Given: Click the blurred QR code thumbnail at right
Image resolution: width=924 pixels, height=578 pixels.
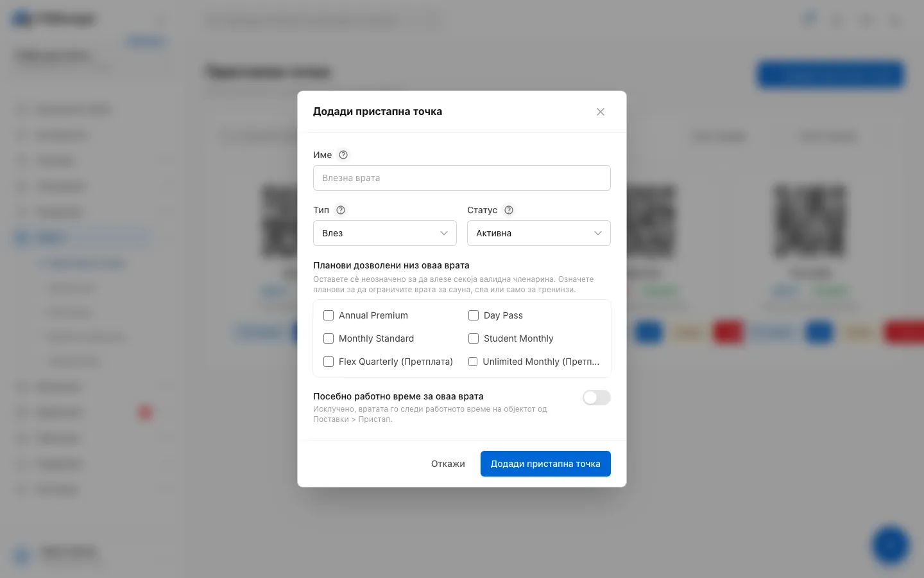Looking at the screenshot, I should [810, 222].
